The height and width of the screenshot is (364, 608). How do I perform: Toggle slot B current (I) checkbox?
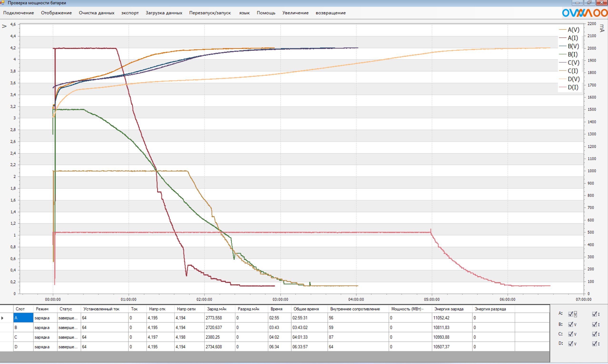point(594,324)
